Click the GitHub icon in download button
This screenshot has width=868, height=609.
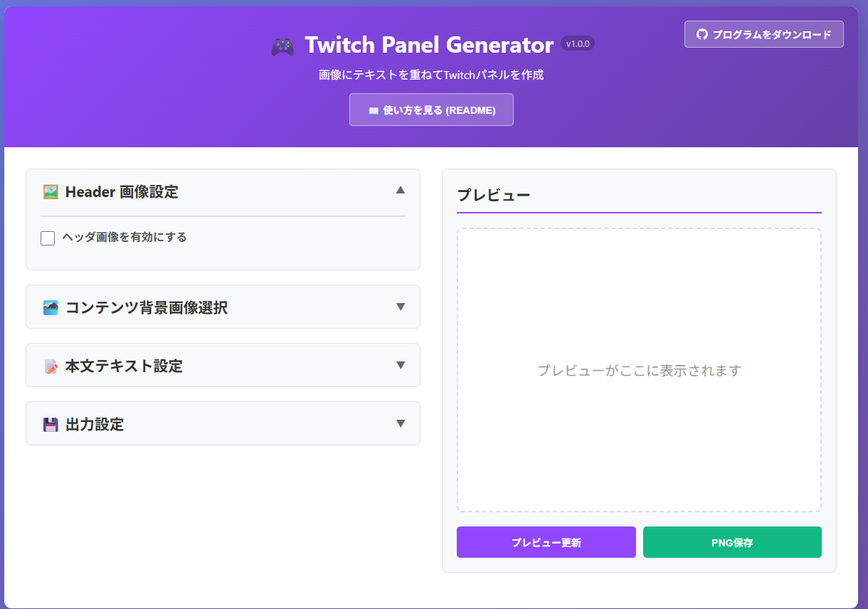(702, 34)
